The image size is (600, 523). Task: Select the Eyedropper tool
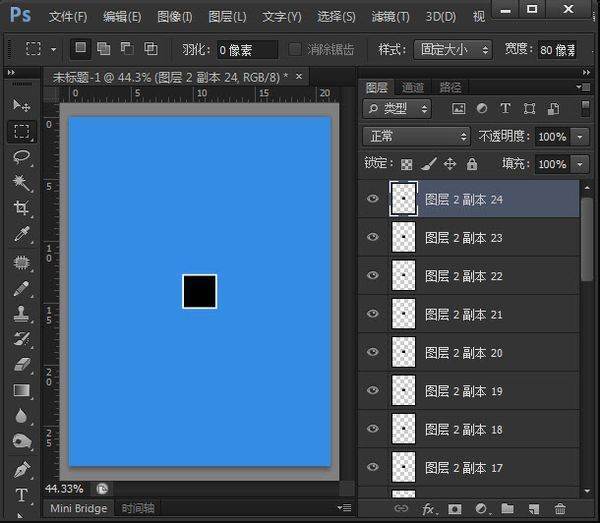[21, 235]
